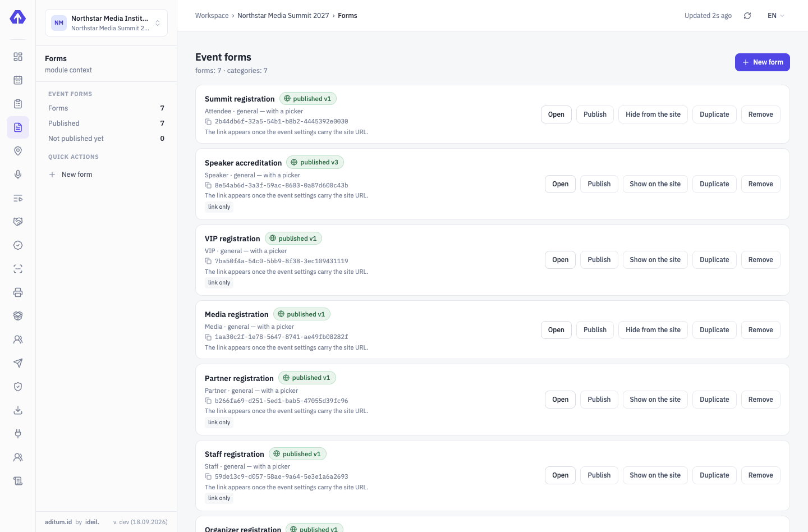Select Published filter in sidebar
This screenshot has width=808, height=532.
(x=106, y=123)
